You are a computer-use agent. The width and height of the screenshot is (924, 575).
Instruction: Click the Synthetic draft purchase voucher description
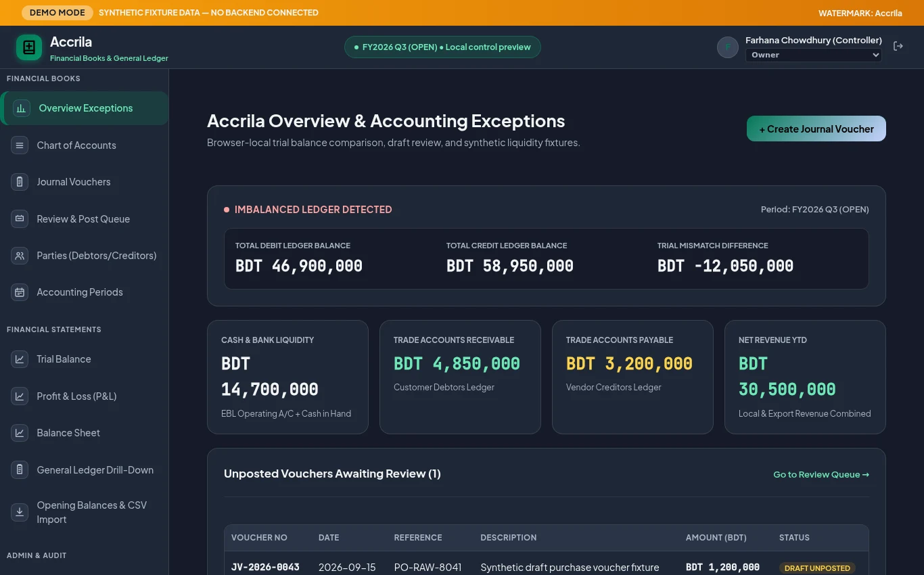click(570, 568)
